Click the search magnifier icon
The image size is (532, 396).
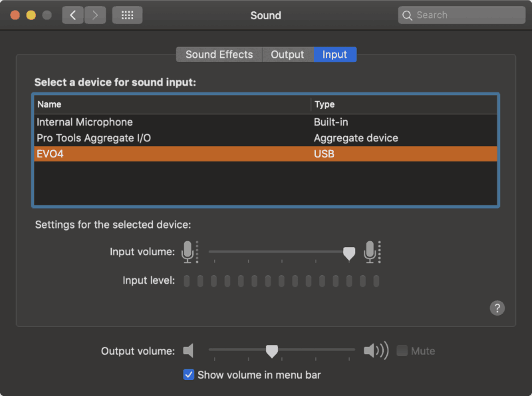[408, 15]
